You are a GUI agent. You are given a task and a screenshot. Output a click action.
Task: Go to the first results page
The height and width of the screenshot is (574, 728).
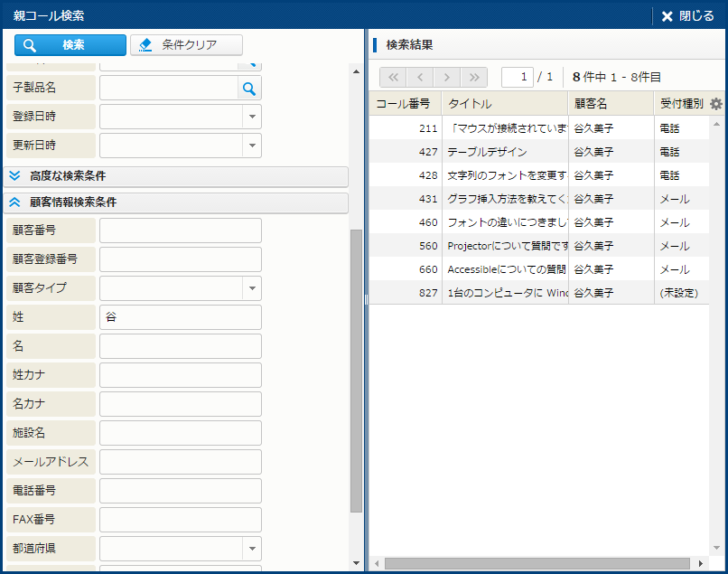pos(393,77)
